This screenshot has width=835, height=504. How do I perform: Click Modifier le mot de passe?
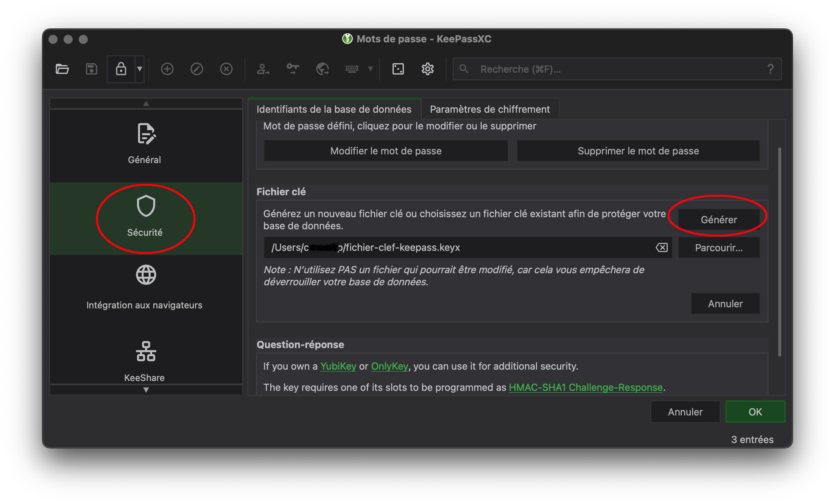click(386, 151)
